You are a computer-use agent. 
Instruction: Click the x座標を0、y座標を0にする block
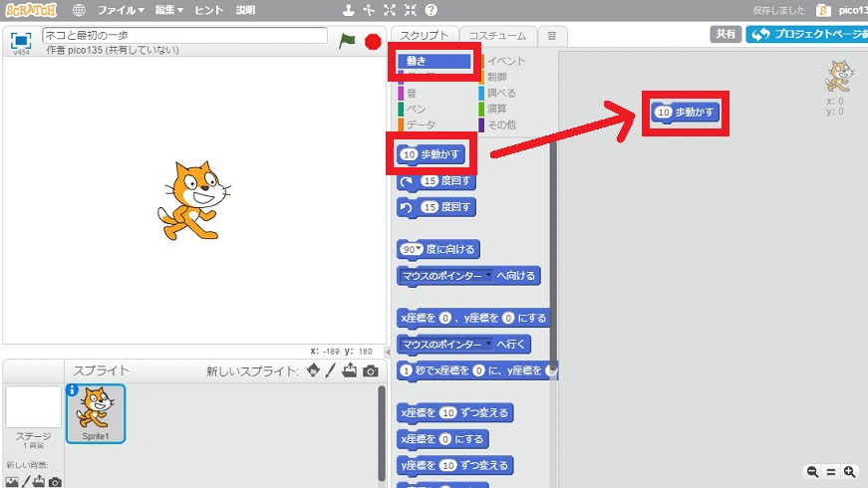pos(473,318)
